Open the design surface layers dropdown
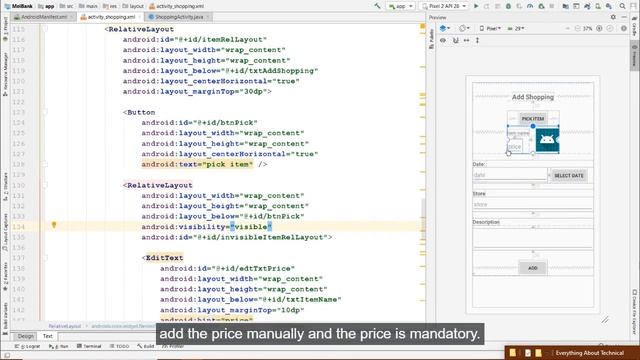The width and height of the screenshot is (640, 360). click(444, 29)
